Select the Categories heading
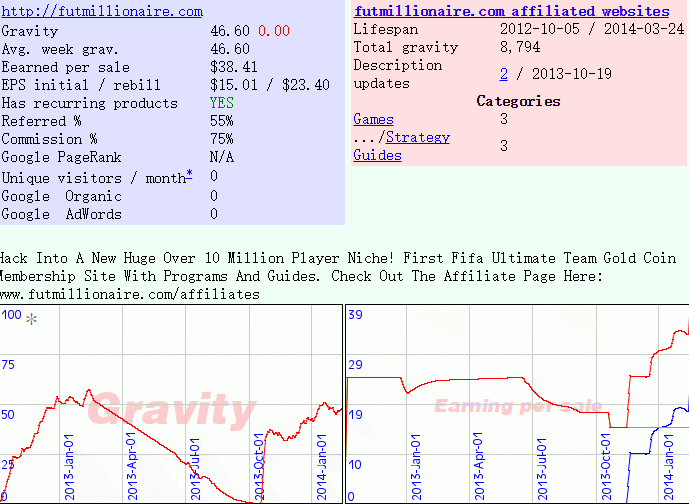This screenshot has width=689, height=504. click(x=519, y=101)
